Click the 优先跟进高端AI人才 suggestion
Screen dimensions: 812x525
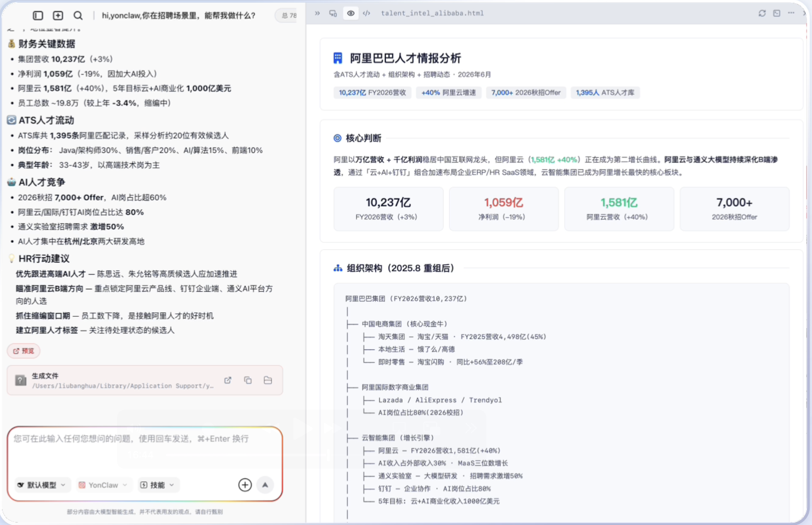pos(127,274)
